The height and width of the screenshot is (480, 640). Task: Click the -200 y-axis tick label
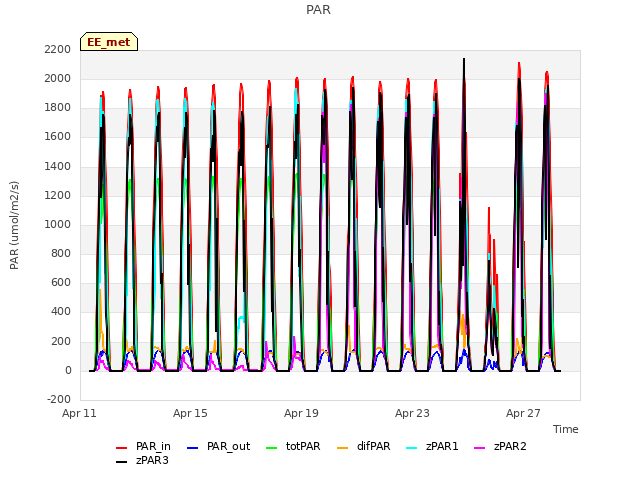pos(59,400)
